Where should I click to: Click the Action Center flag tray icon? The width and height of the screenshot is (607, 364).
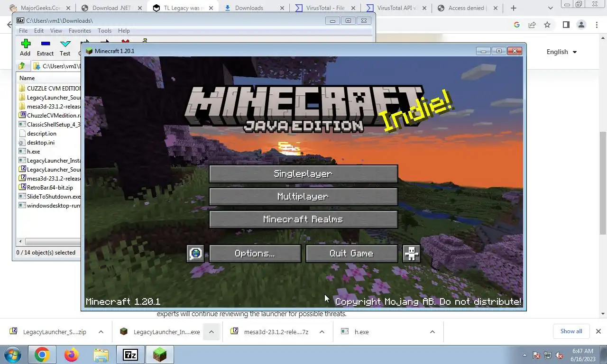coord(536,355)
